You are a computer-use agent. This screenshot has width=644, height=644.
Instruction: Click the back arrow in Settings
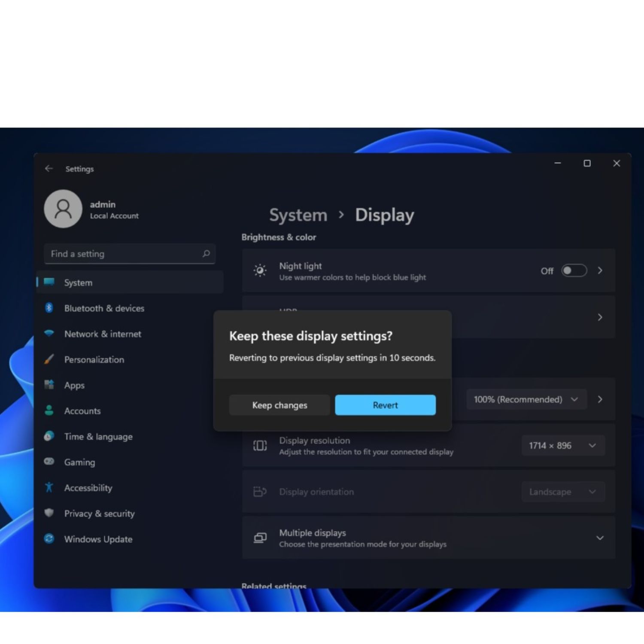click(49, 169)
